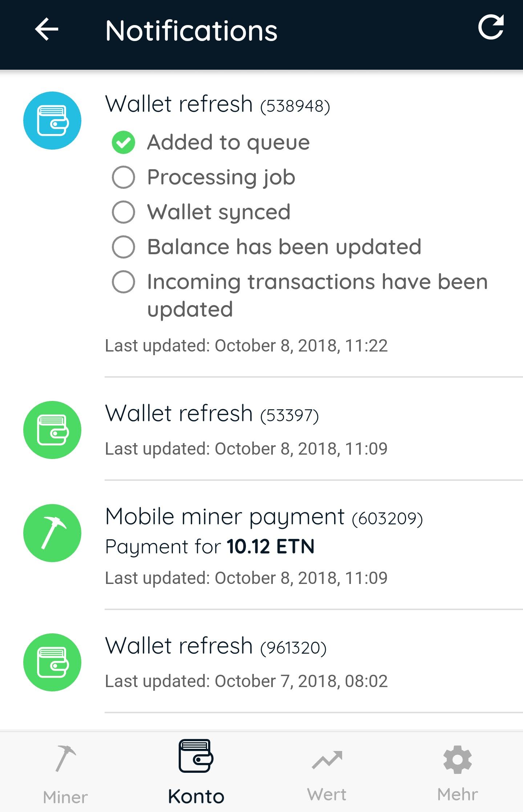
Task: Tap the Mehr gear icon
Action: coord(457,760)
